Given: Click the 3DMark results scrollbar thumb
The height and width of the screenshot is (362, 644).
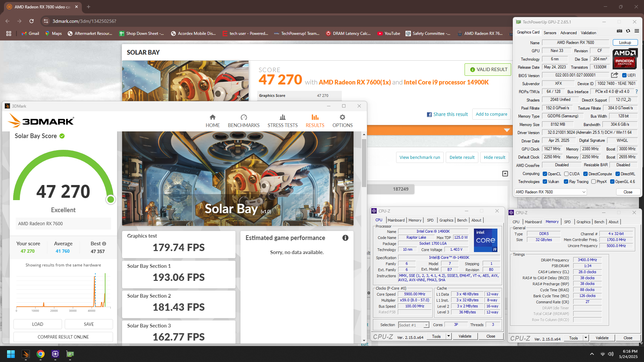Looking at the screenshot, I should point(364,163).
